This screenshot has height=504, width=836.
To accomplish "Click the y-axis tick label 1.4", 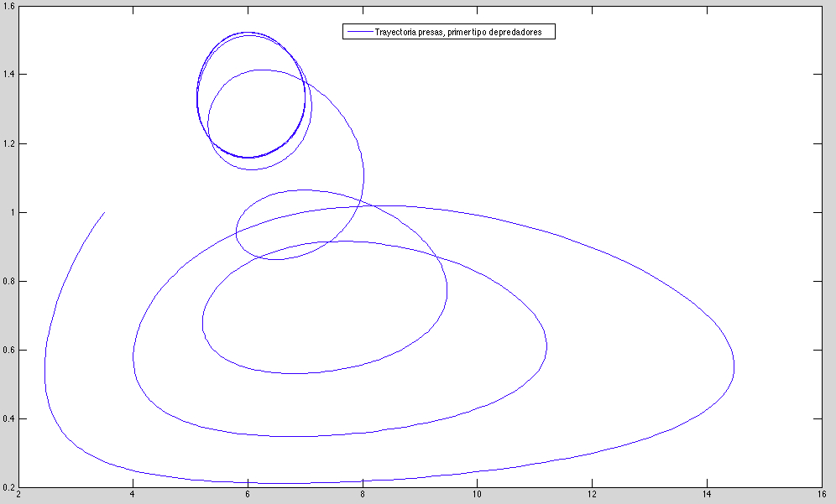I will pyautogui.click(x=8, y=75).
